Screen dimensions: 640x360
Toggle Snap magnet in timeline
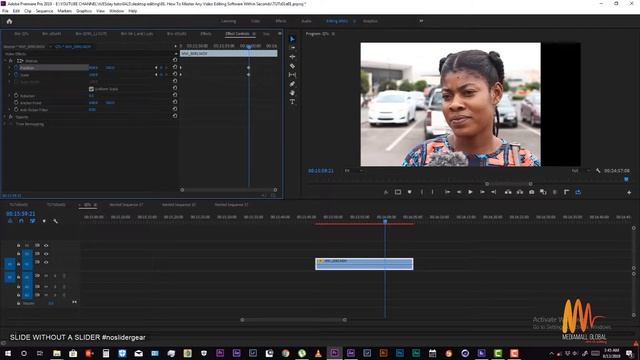point(21,221)
